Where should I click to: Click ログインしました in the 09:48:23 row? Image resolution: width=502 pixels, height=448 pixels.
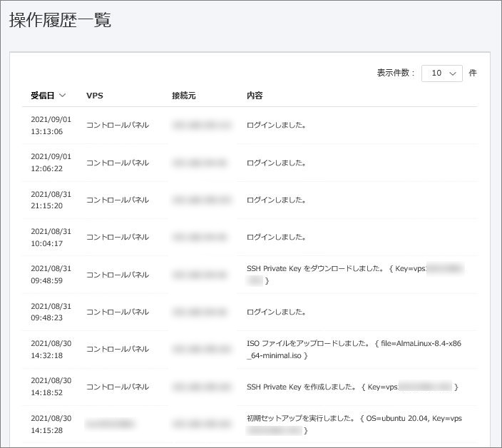276,312
